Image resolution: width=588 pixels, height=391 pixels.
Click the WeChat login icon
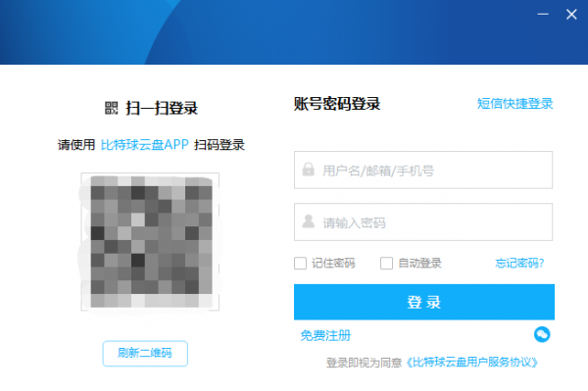pyautogui.click(x=542, y=334)
